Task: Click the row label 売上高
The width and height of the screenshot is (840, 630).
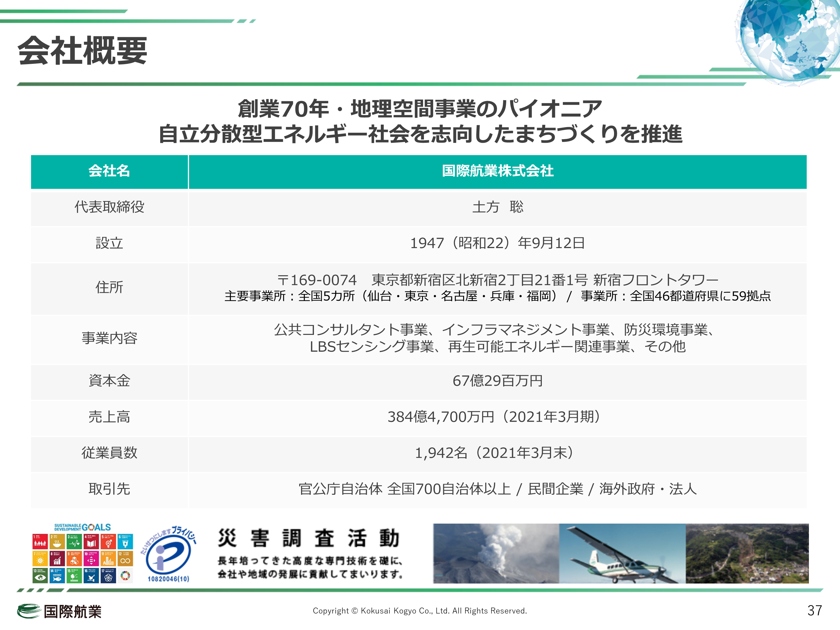Action: pyautogui.click(x=109, y=417)
